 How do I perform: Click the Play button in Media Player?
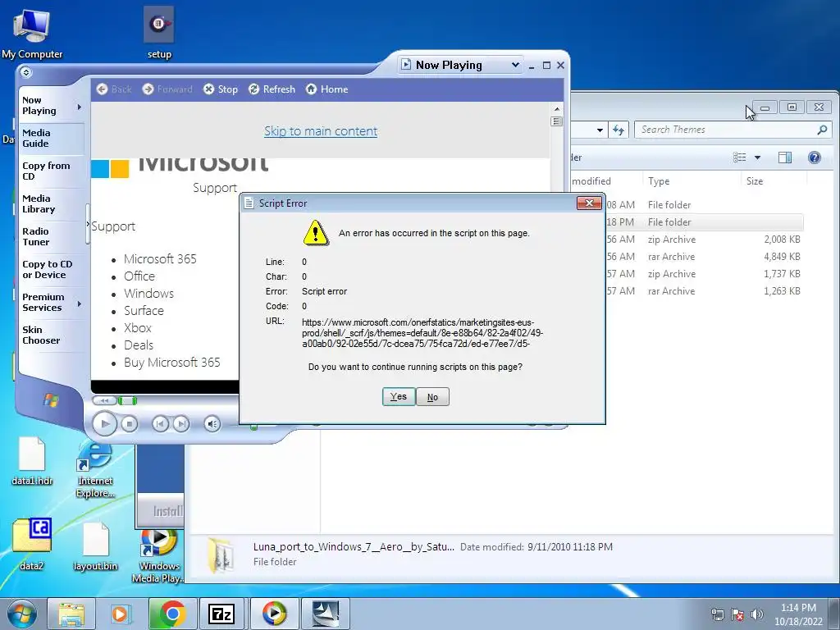tap(104, 424)
